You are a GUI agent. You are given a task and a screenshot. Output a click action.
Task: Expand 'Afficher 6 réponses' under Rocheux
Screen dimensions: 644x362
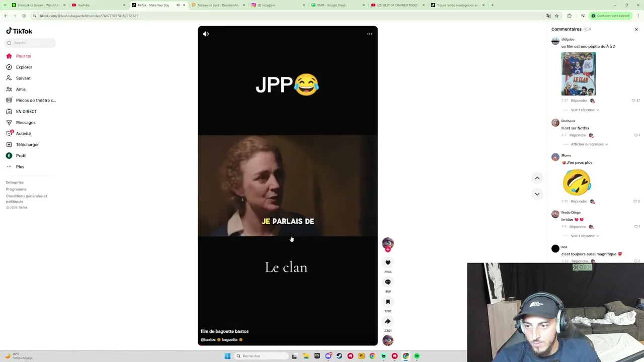[x=589, y=144]
